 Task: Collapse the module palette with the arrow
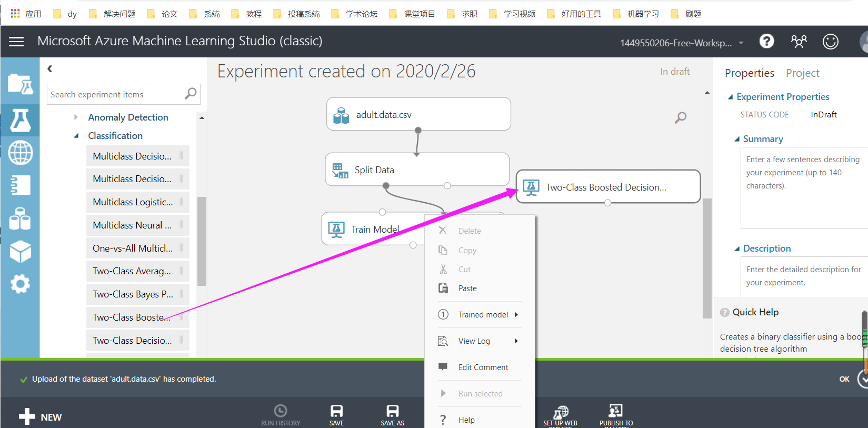(x=50, y=68)
